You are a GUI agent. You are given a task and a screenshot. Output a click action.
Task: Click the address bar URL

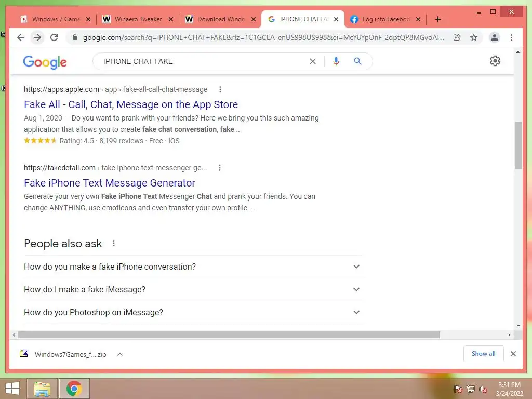coord(263,37)
